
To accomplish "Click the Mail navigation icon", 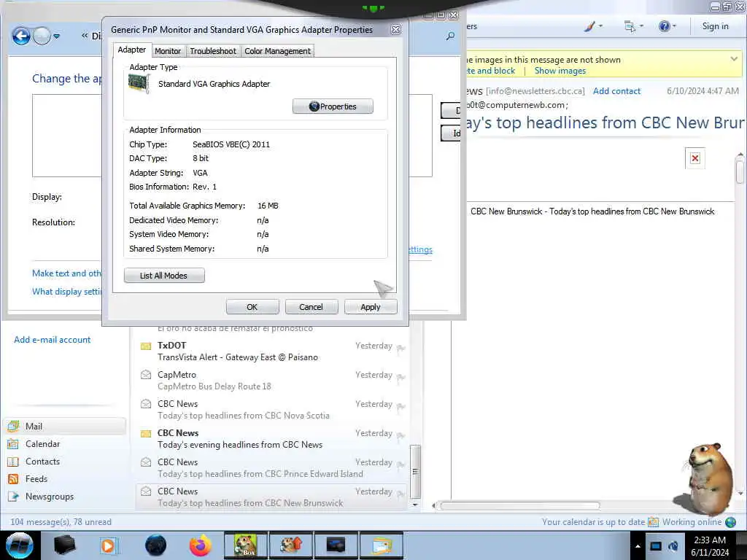I will point(13,426).
